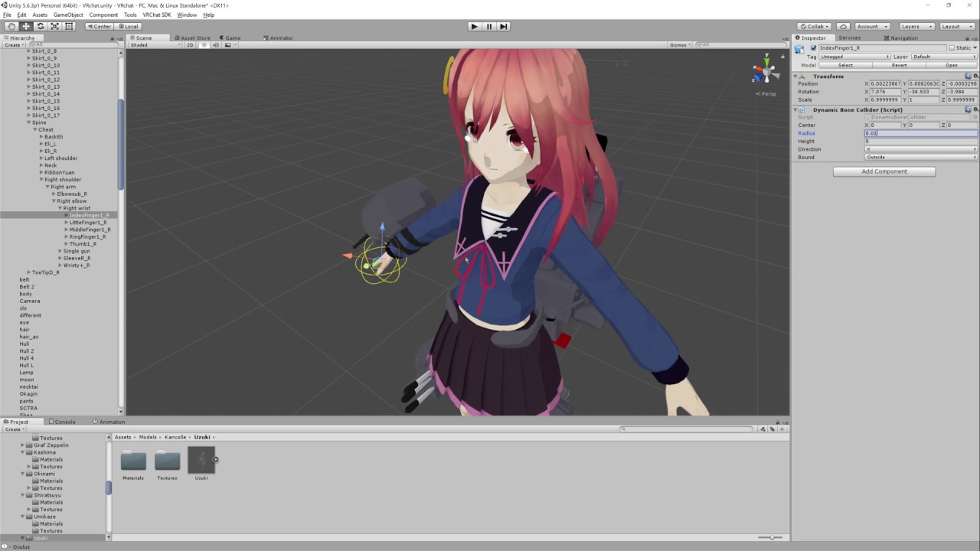Image resolution: width=980 pixels, height=551 pixels.
Task: Click the Hierarchy panel lock icon
Action: point(112,38)
